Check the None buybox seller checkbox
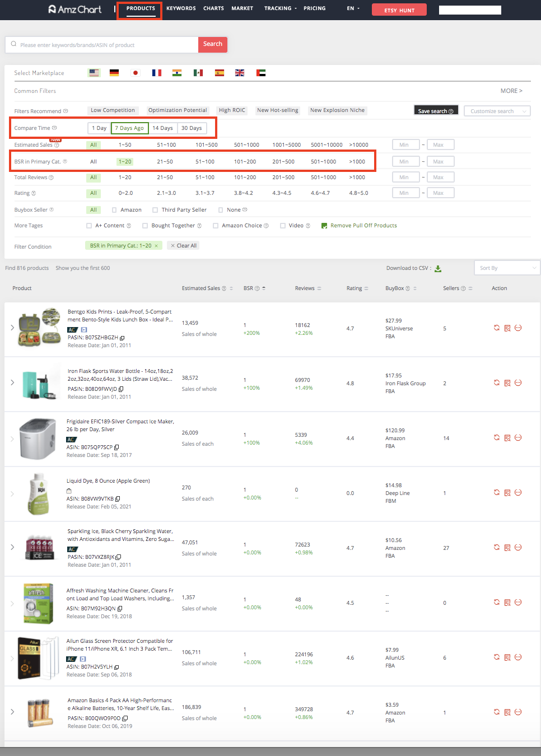 click(221, 210)
